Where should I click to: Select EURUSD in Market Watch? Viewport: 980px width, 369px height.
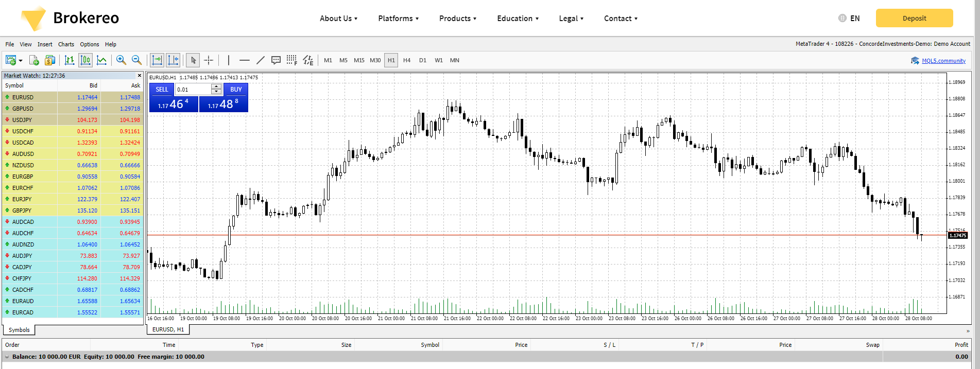[73, 97]
